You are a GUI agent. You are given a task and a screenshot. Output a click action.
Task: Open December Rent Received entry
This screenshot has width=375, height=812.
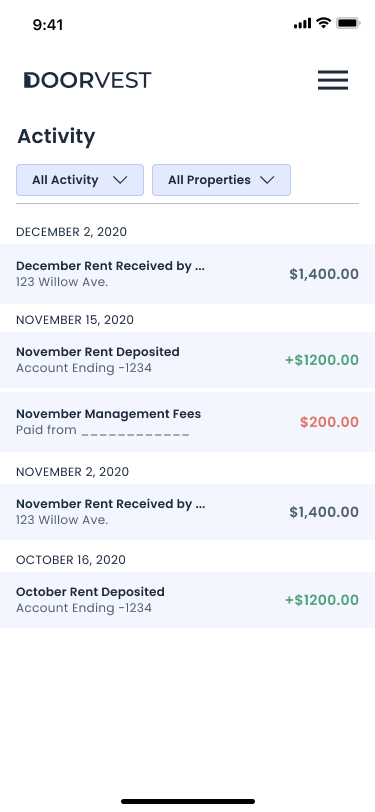(x=188, y=273)
